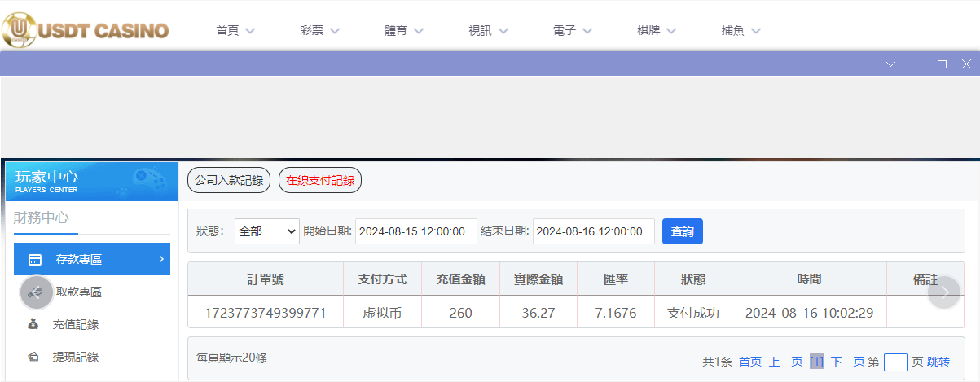Open the 體育 sports menu

pos(404,31)
